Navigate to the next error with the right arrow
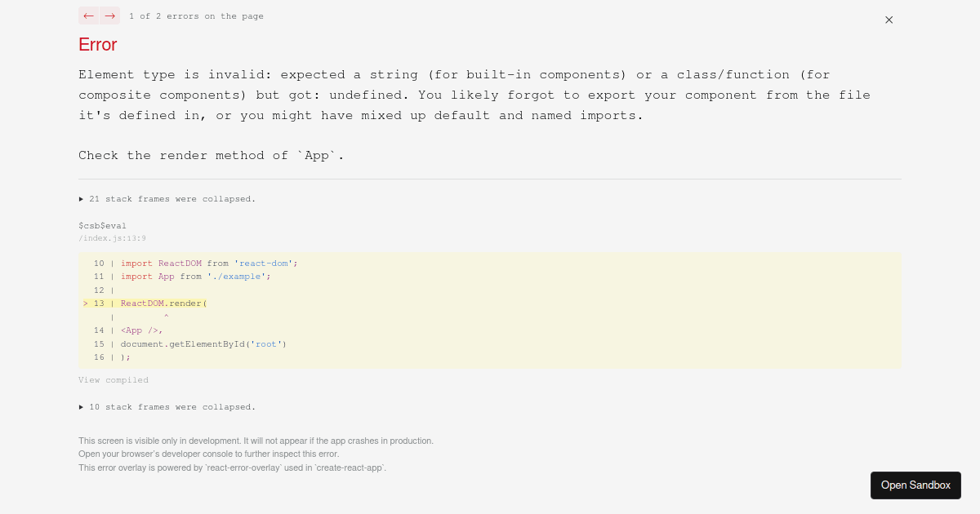980x514 pixels. tap(109, 16)
